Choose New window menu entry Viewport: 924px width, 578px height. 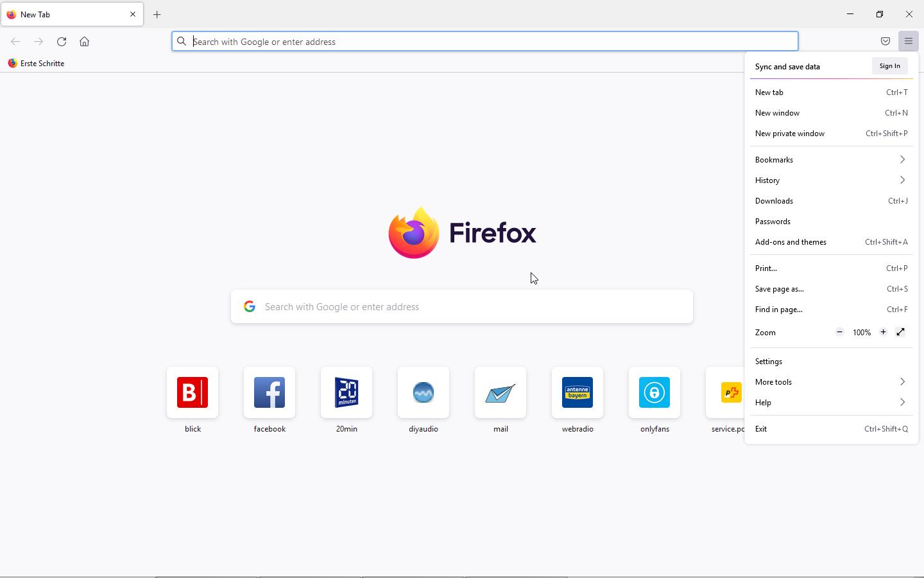click(x=831, y=113)
